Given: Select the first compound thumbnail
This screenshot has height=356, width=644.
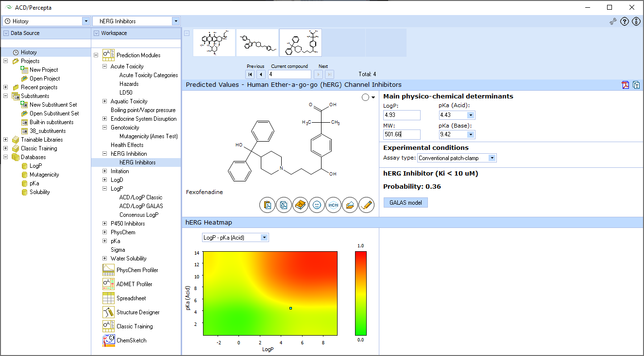Looking at the screenshot, I should (x=214, y=42).
